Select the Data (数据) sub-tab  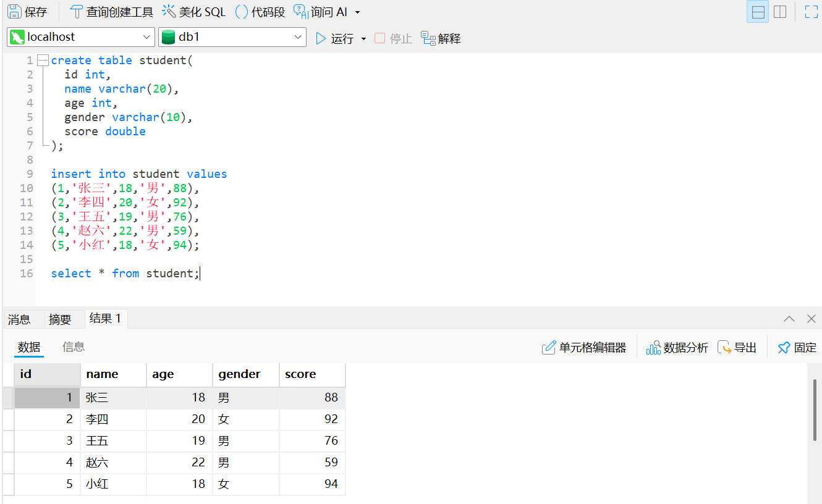pos(29,347)
